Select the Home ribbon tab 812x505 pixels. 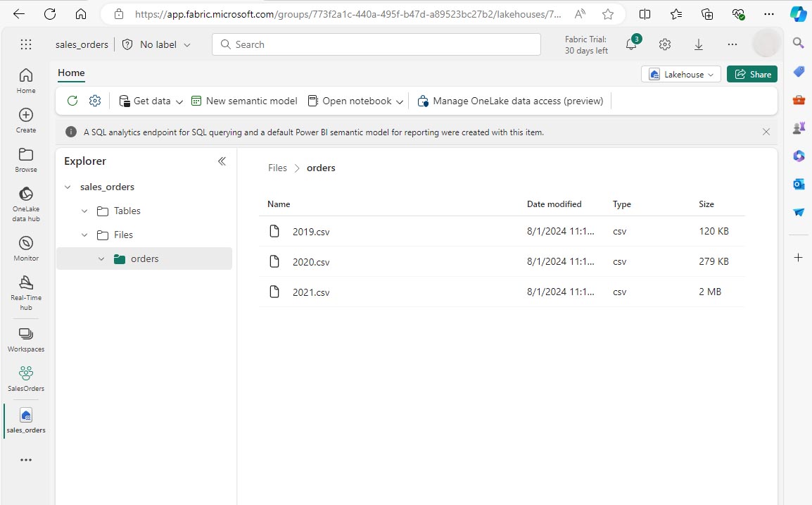(71, 73)
